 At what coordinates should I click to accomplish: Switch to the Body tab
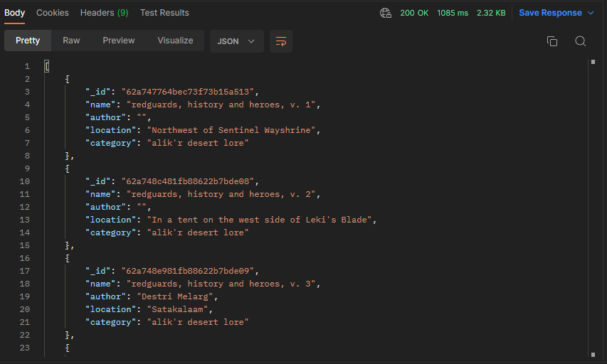point(15,13)
